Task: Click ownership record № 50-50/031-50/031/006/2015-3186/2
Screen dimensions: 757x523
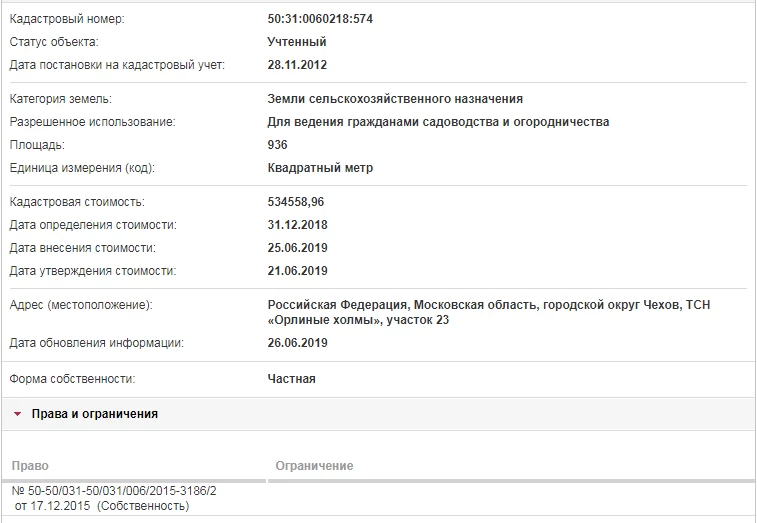Action: coord(114,491)
